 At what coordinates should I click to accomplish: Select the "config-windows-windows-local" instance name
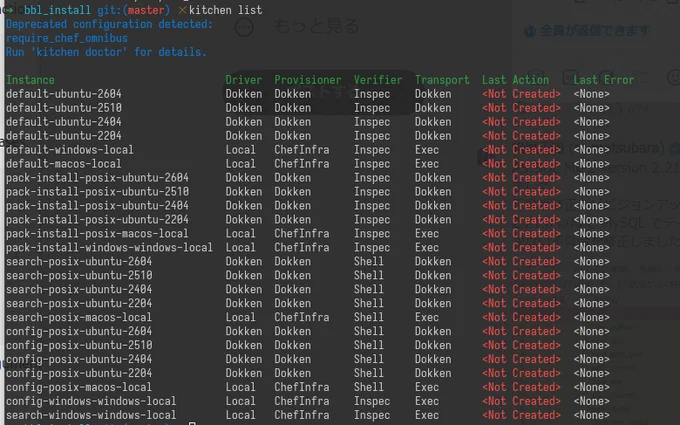91,401
